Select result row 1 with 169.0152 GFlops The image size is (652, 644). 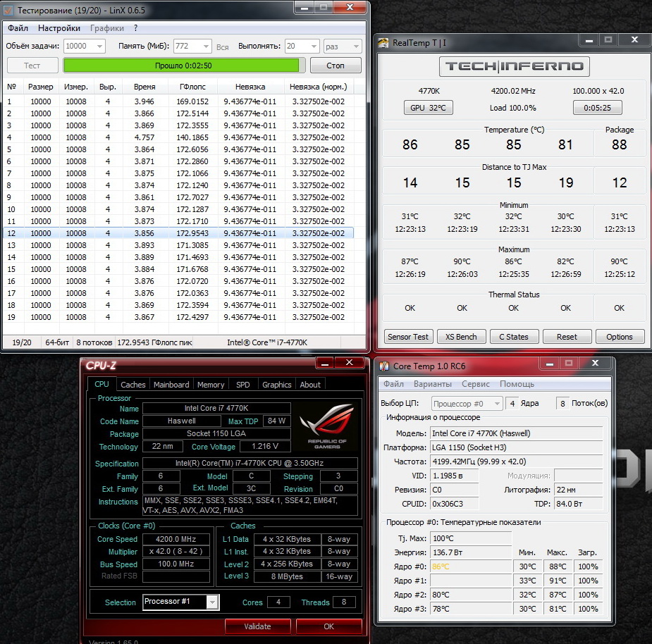tap(178, 101)
